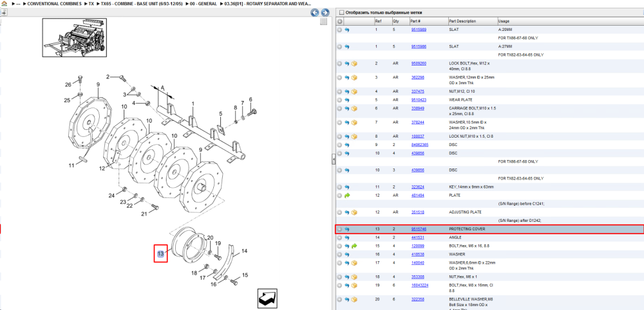Click blue arrow icon for DISC 84062365
This screenshot has width=644, height=310.
click(x=347, y=145)
